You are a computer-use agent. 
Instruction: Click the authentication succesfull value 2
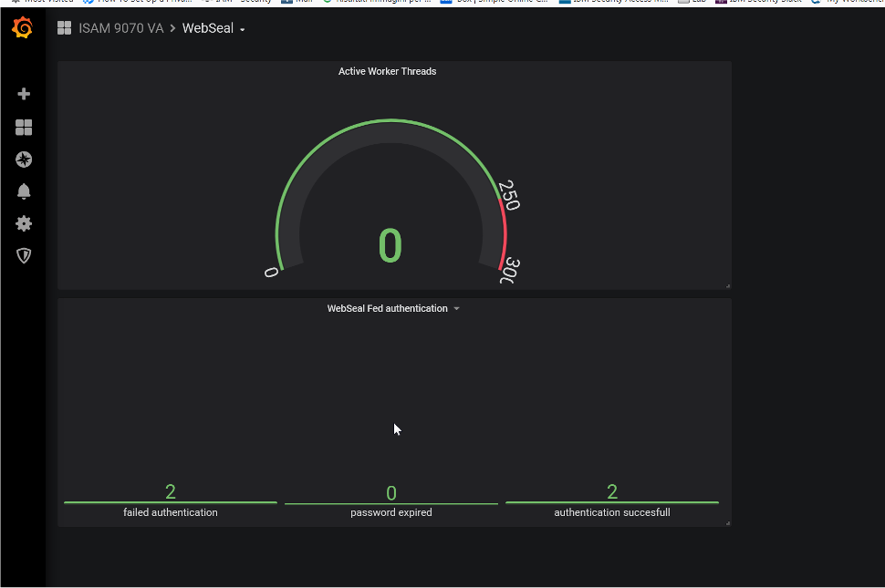pyautogui.click(x=612, y=491)
